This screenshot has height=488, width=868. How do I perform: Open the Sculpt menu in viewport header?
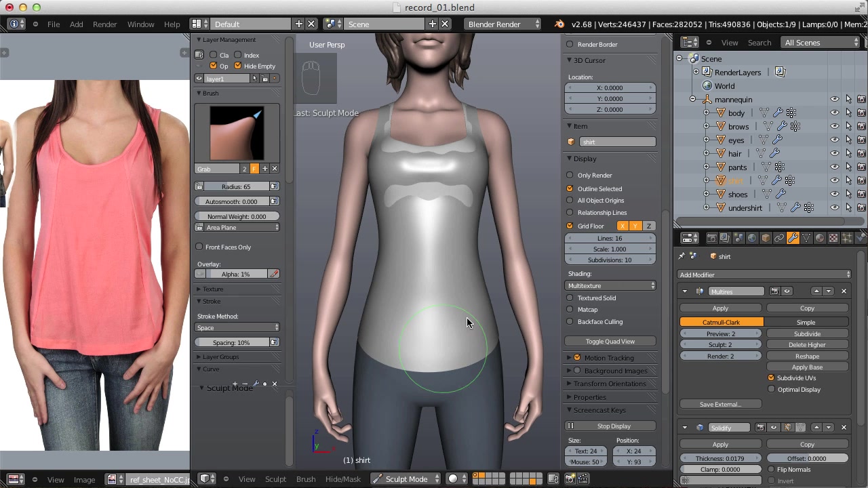point(275,479)
